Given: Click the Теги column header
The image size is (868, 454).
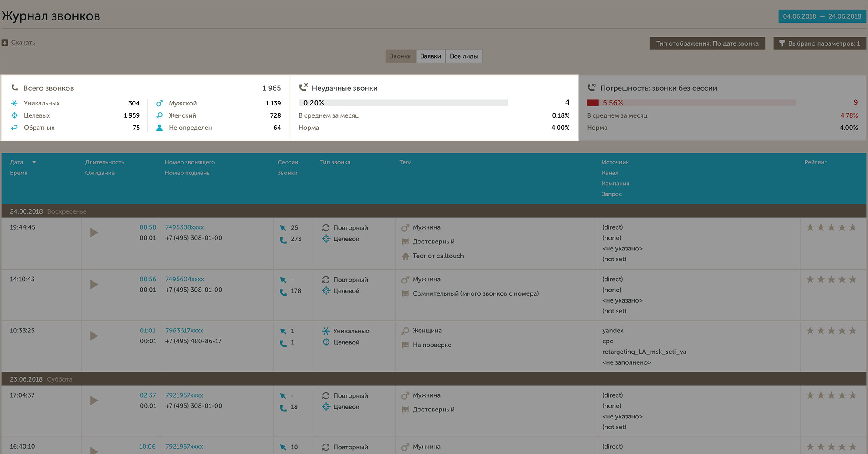Looking at the screenshot, I should 405,162.
